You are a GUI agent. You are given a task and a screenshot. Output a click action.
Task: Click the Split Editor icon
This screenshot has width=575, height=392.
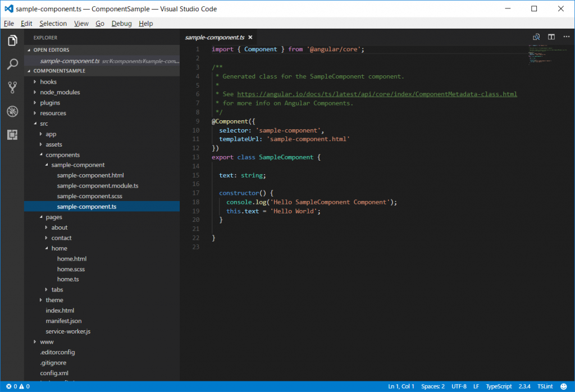551,37
